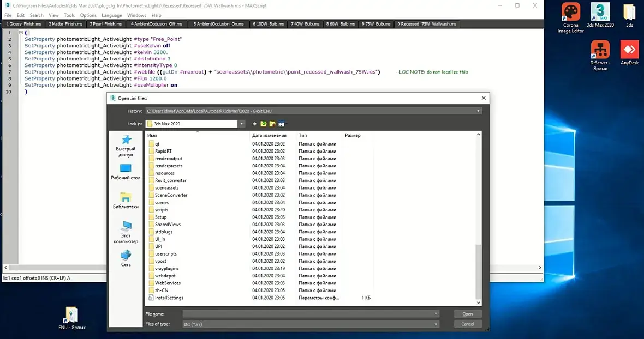Screen dimensions: 644x339
Task: Open the Search menu
Action: [x=37, y=15]
